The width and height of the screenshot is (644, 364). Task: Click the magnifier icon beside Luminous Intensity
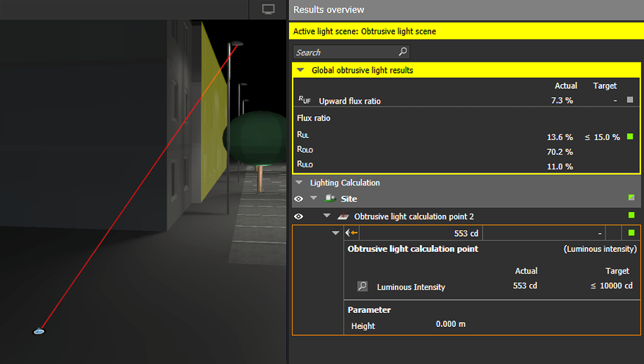coord(363,286)
